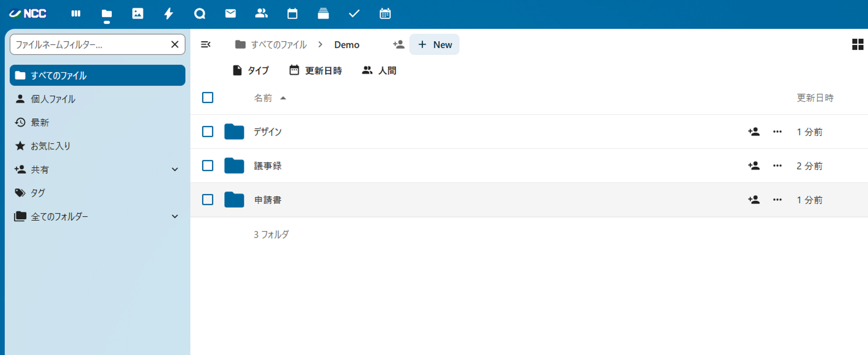This screenshot has height=355, width=868.
Task: Go to すべてのファイル breadcrumb
Action: pyautogui.click(x=271, y=45)
